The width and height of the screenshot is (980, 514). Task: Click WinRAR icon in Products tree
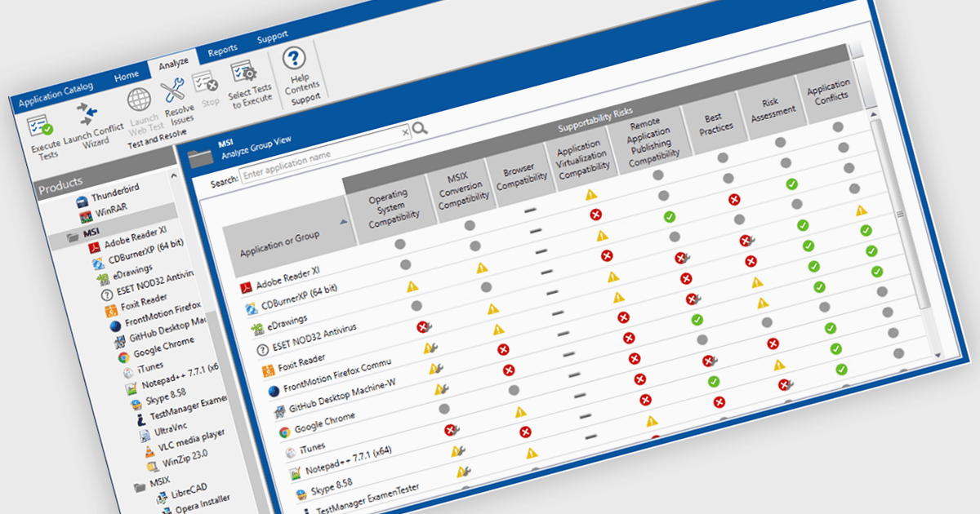coord(87,217)
